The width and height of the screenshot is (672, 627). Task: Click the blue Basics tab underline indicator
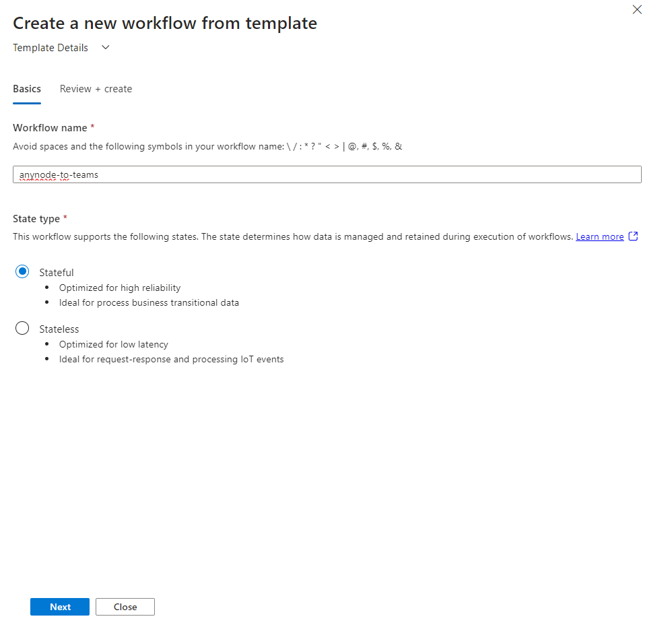pyautogui.click(x=27, y=103)
